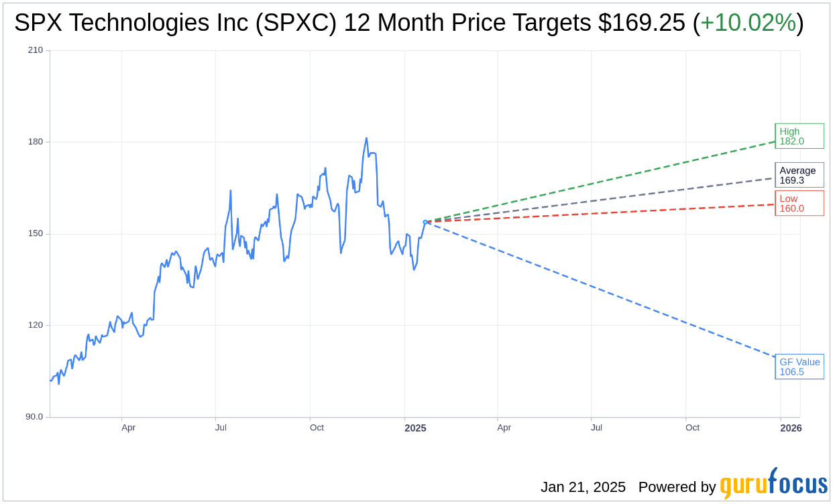Viewport: 833px width, 504px height.
Task: Select the Average 169.3 target label
Action: 799,175
